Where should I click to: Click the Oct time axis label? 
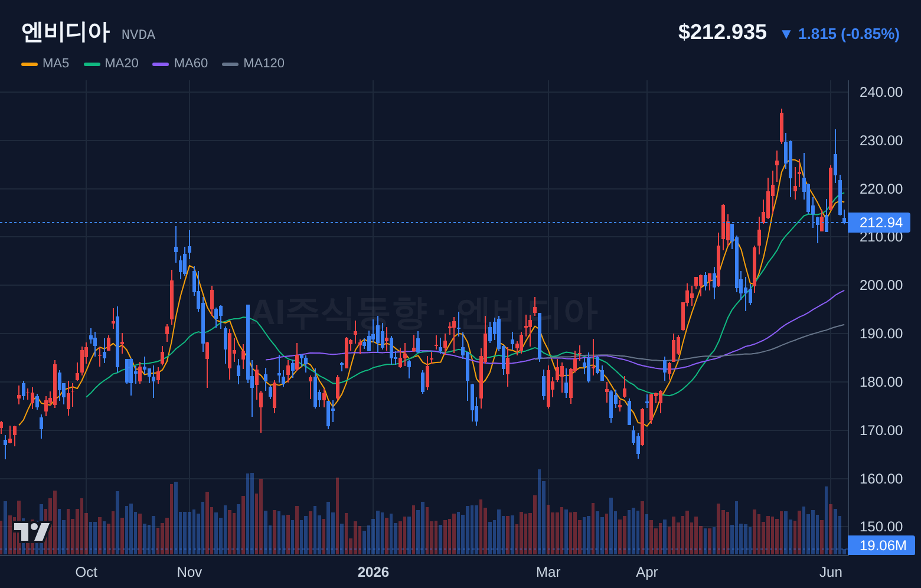(86, 572)
